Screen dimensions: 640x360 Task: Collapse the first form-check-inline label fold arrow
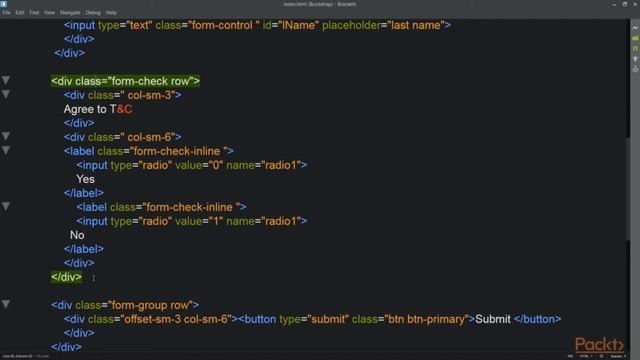pyautogui.click(x=6, y=151)
